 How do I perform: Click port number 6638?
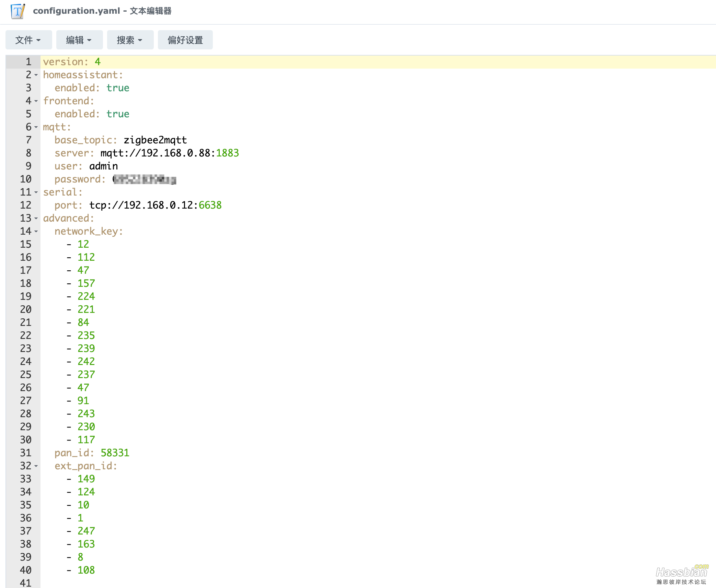coord(210,205)
